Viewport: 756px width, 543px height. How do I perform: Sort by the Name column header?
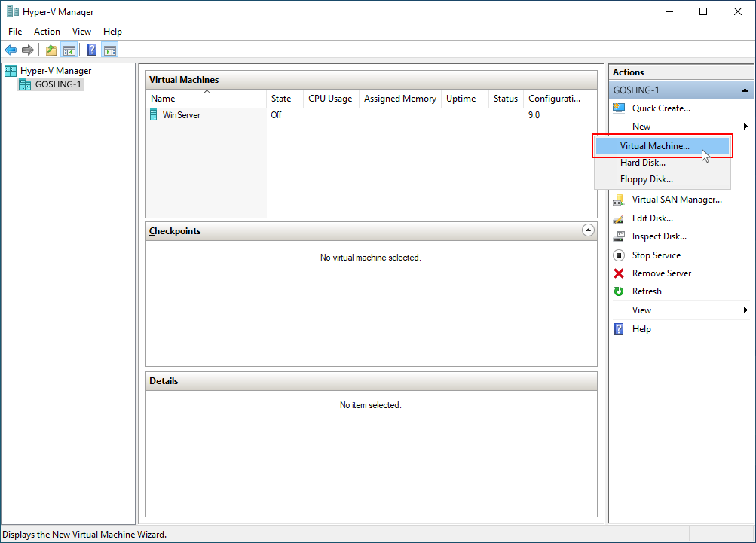tap(207, 99)
